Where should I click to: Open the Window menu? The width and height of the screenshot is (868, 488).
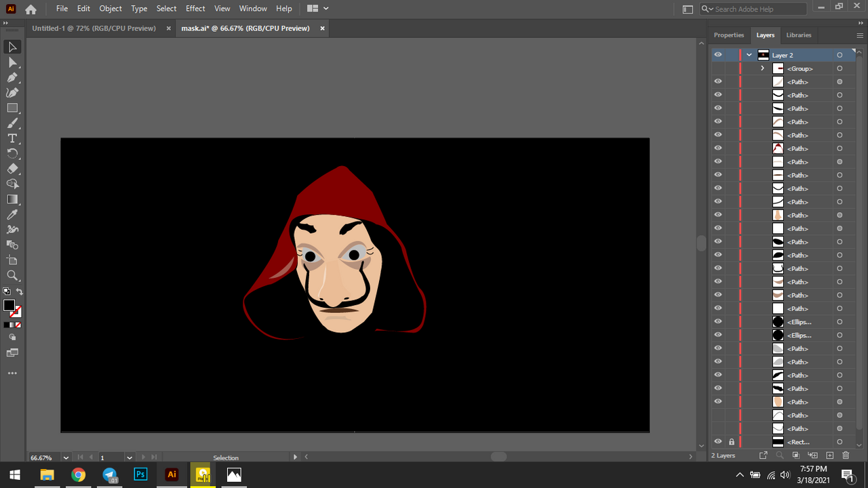[x=253, y=9]
